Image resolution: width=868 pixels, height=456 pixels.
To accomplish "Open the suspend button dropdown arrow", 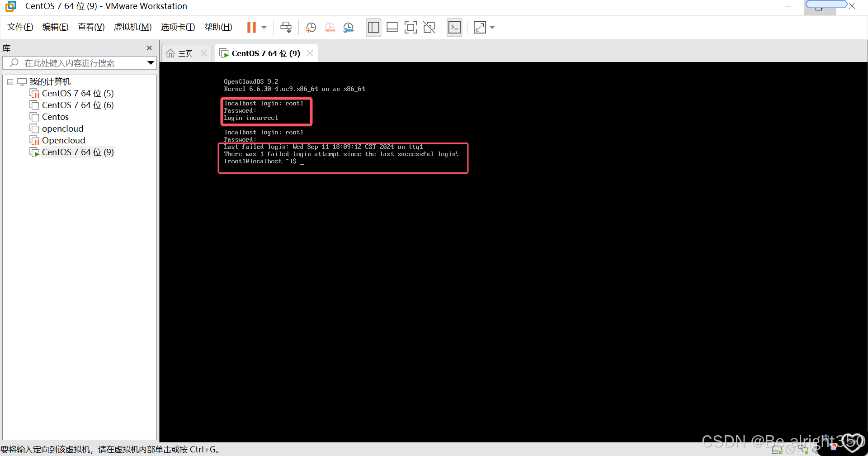I will [264, 27].
